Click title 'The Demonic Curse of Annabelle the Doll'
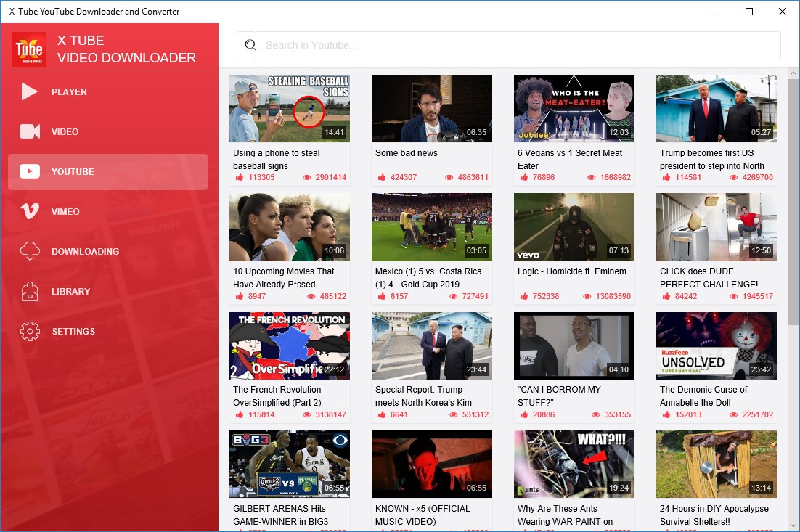The width and height of the screenshot is (800, 532). pos(703,396)
